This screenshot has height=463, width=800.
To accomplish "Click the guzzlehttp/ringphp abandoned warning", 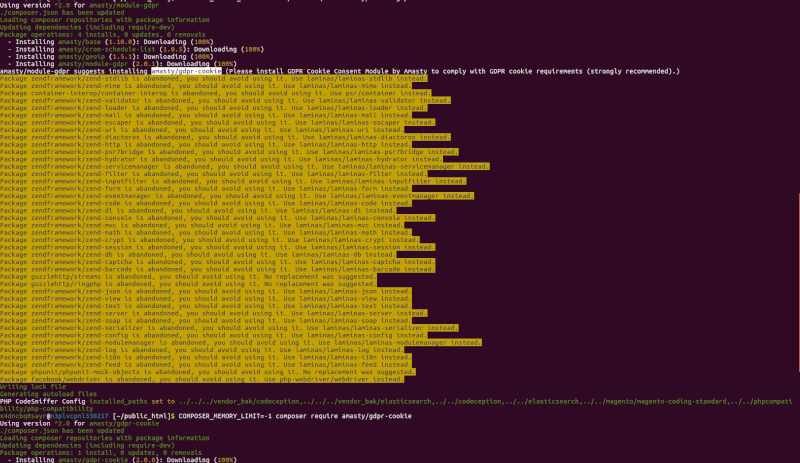I will (x=188, y=284).
